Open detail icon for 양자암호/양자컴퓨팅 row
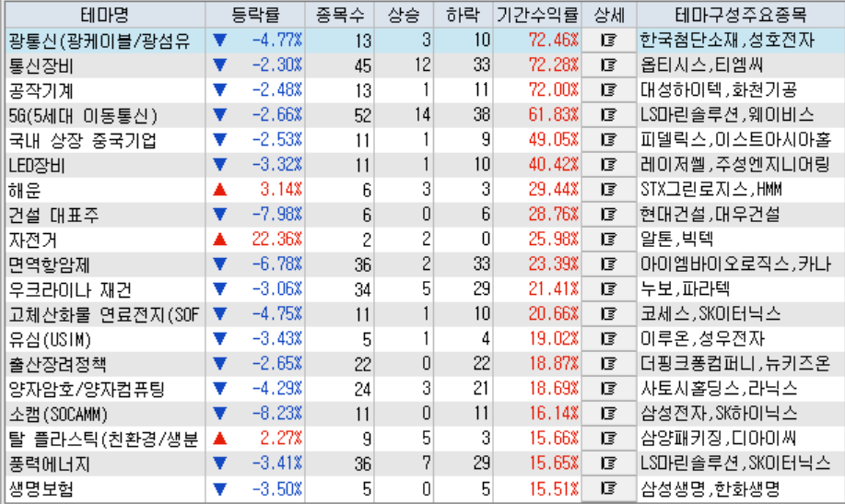845x504 pixels. 609,389
